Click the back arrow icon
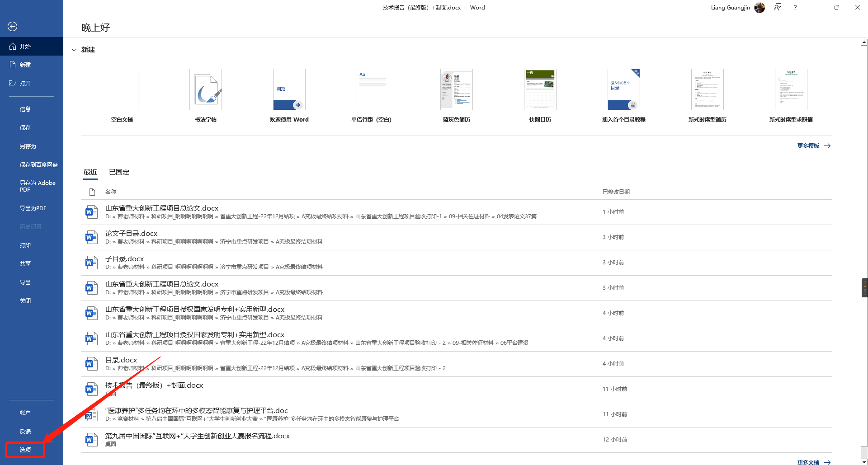This screenshot has width=868, height=465. 13,27
